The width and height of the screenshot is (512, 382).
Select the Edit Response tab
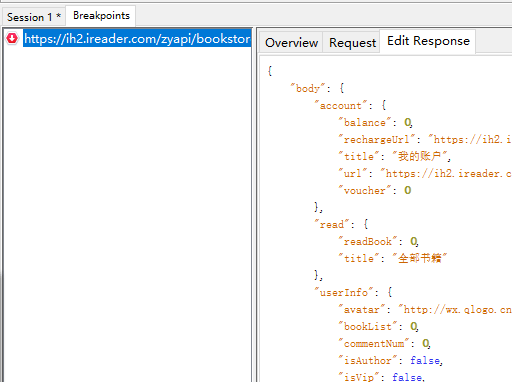click(428, 41)
